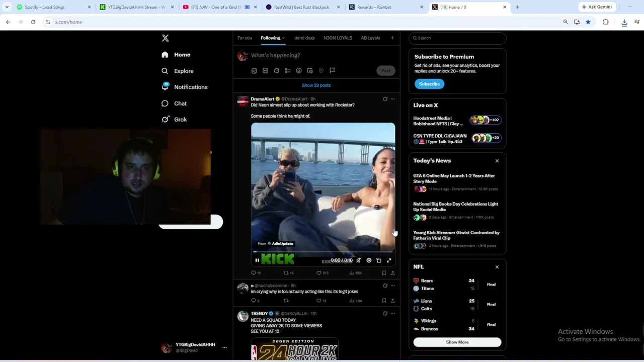Open the DramaAlert profile name

coord(263,99)
